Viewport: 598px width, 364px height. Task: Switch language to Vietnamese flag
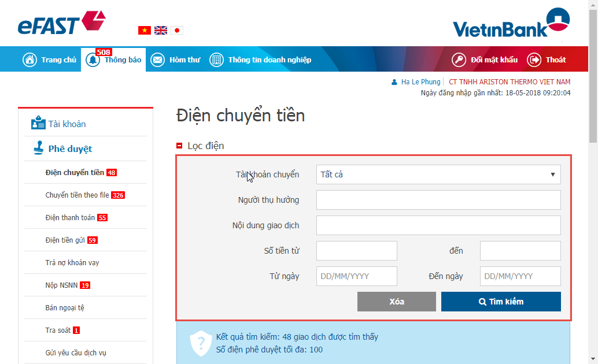coord(145,30)
